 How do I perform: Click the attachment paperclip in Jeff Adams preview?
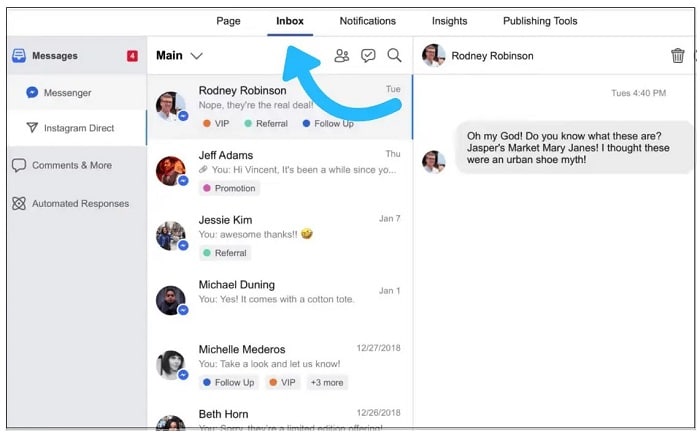click(203, 170)
